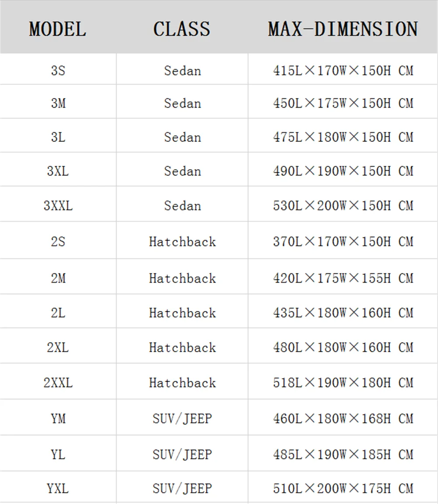The image size is (438, 504).
Task: Click the 415L×170W×150H CM dimension cell
Action: (343, 70)
